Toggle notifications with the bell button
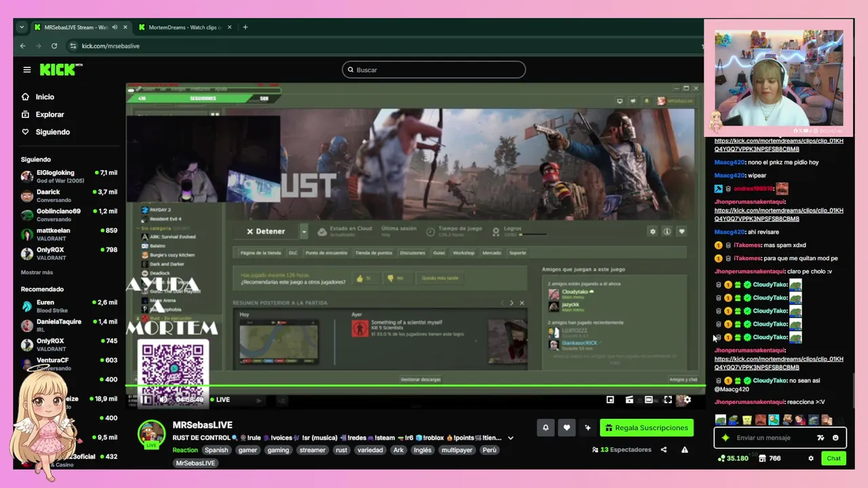868x488 pixels. [x=545, y=428]
